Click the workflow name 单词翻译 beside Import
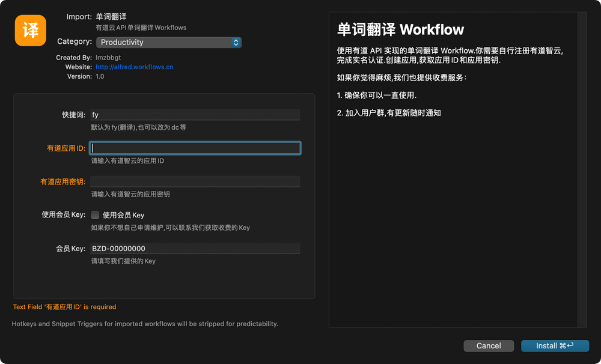Image resolution: width=601 pixels, height=364 pixels. pyautogui.click(x=111, y=16)
